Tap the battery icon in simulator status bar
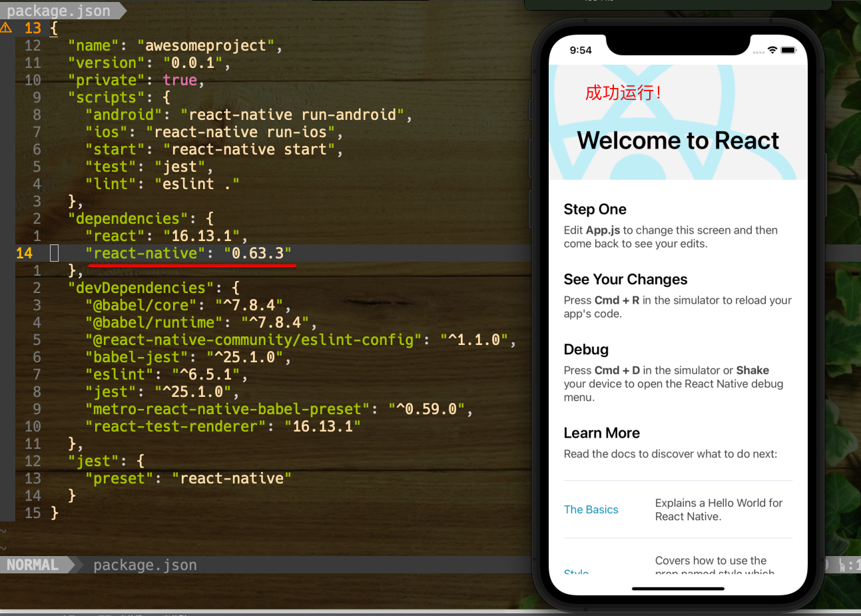This screenshot has width=861, height=616. click(x=789, y=50)
